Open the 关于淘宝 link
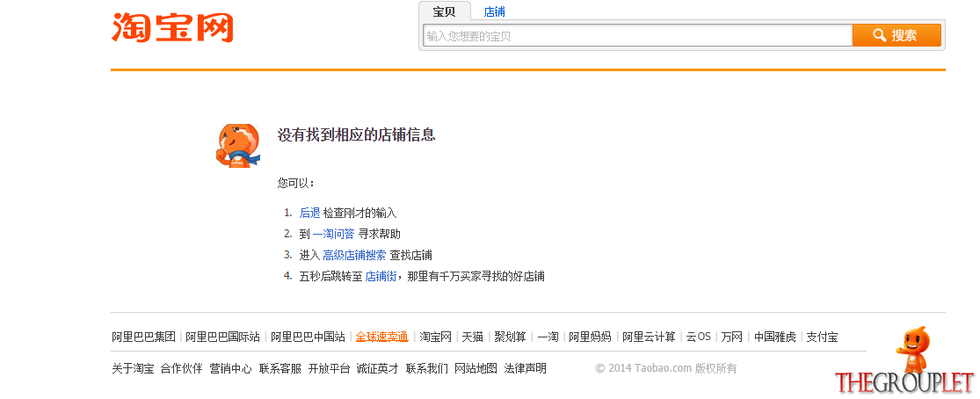Screen dimensions: 980x399 tap(133, 368)
